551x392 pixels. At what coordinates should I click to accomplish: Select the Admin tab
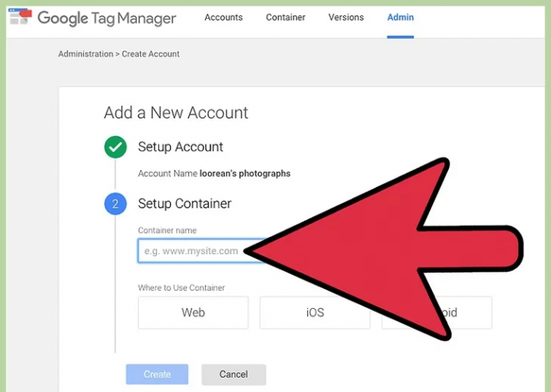click(x=400, y=17)
